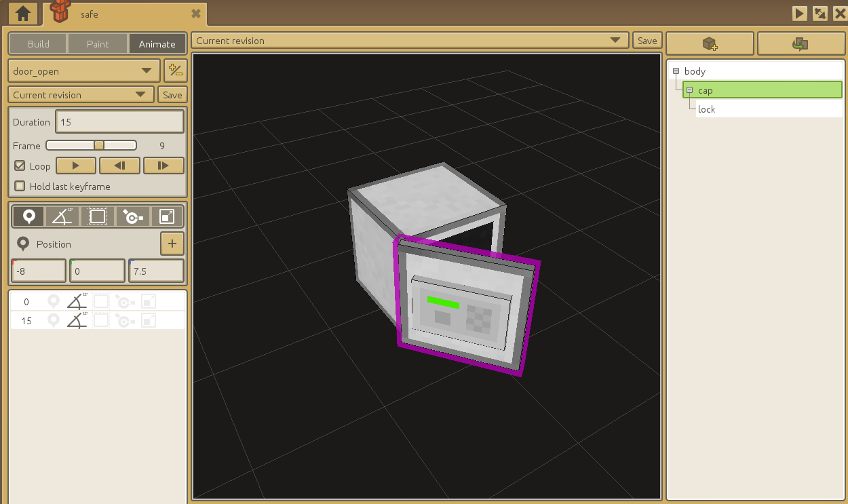
Task: Enable Hold last keyframe checkbox
Action: click(x=20, y=187)
